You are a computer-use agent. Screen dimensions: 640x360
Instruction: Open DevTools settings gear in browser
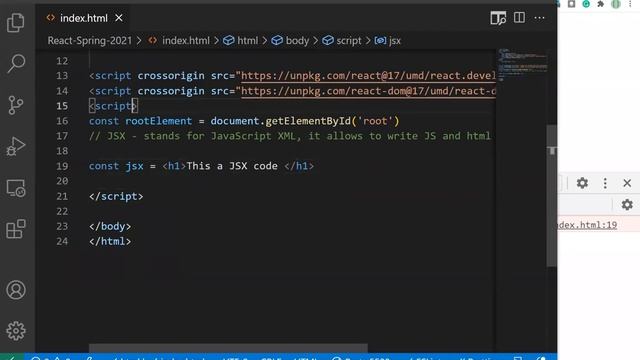click(582, 183)
